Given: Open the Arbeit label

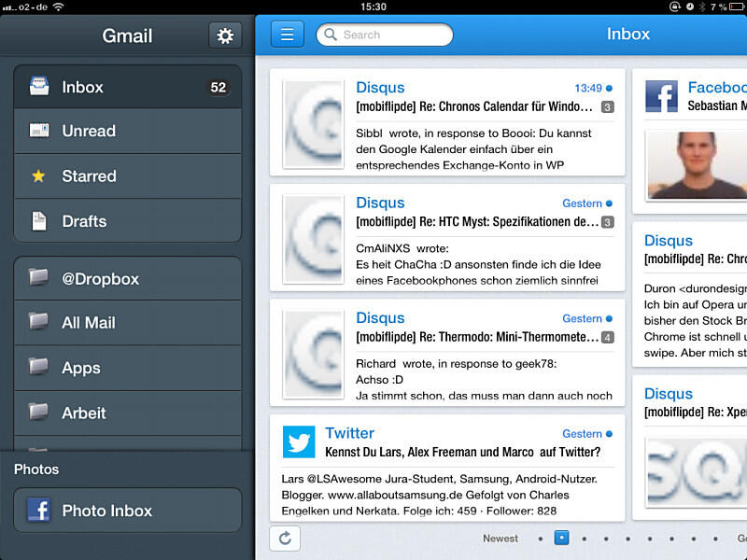Looking at the screenshot, I should (128, 413).
